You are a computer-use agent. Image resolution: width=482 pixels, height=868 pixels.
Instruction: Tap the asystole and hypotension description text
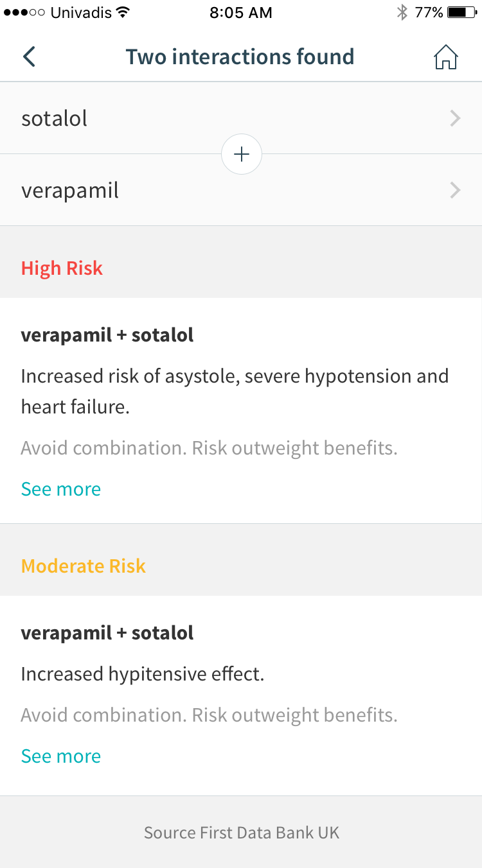click(x=235, y=391)
